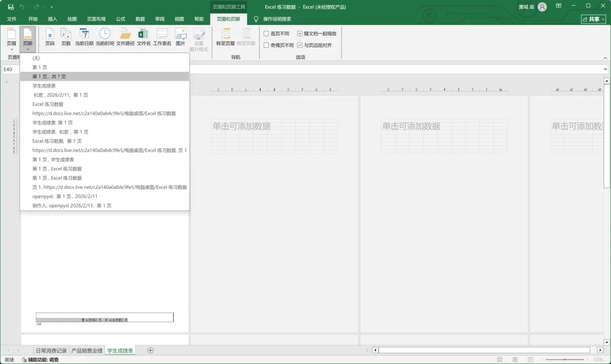This screenshot has width=611, height=364.
Task: Switch to the 公式 tab
Action: point(121,19)
